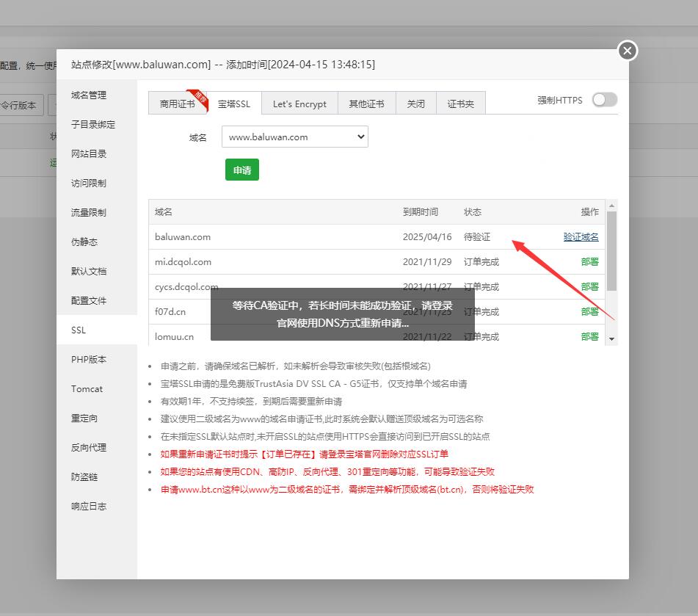Open 访问限制 in the sidebar

[97, 183]
